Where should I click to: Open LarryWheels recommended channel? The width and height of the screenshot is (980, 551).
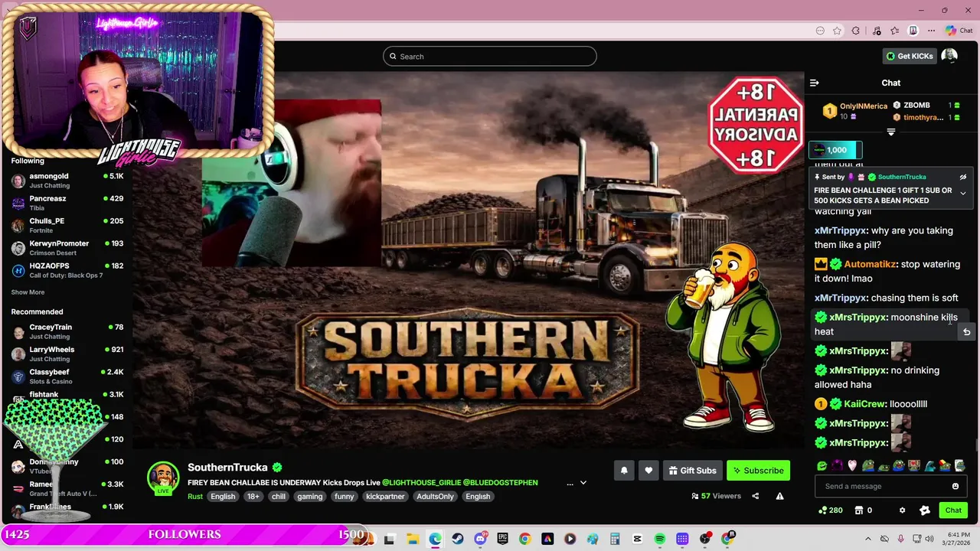coord(67,354)
